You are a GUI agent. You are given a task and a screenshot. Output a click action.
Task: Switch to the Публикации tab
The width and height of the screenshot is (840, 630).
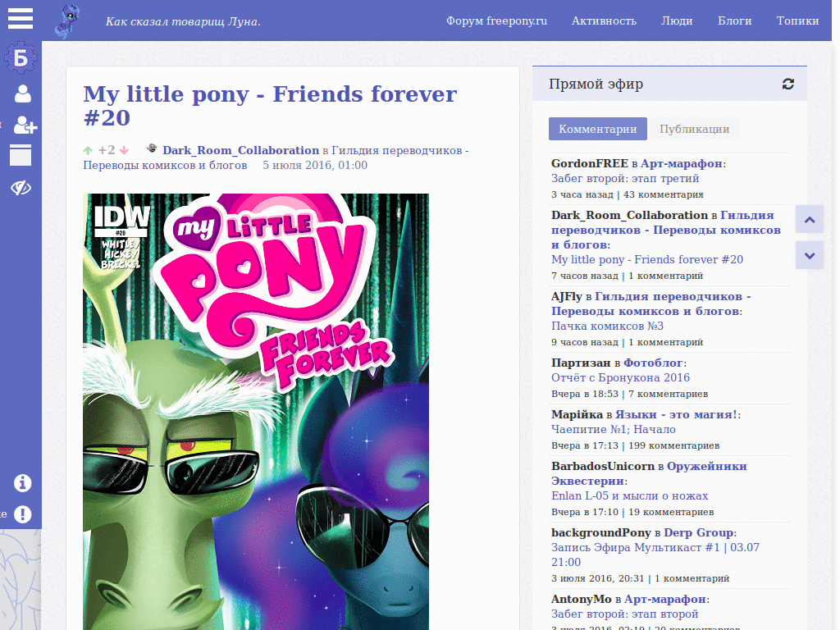(694, 129)
